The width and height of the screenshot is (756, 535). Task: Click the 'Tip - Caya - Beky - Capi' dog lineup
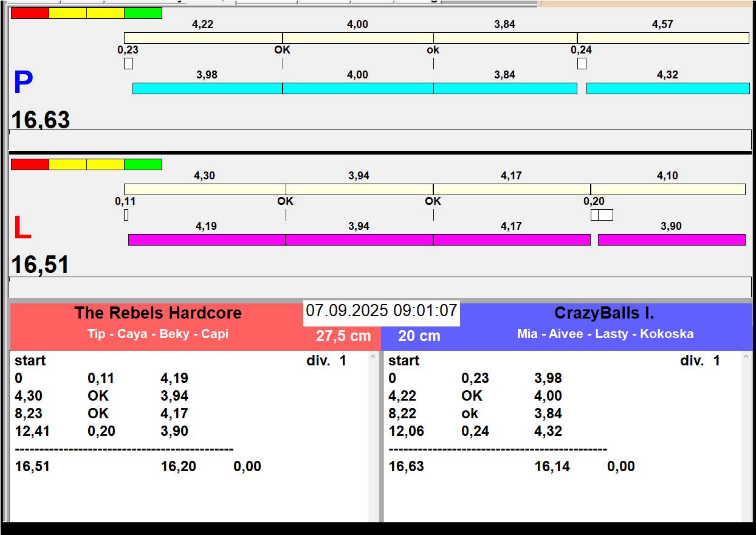158,334
